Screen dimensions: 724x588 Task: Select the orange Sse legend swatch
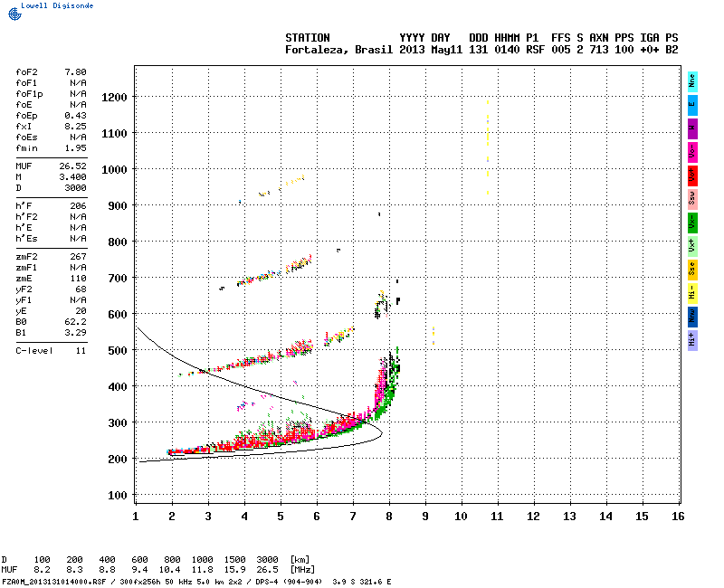click(692, 270)
